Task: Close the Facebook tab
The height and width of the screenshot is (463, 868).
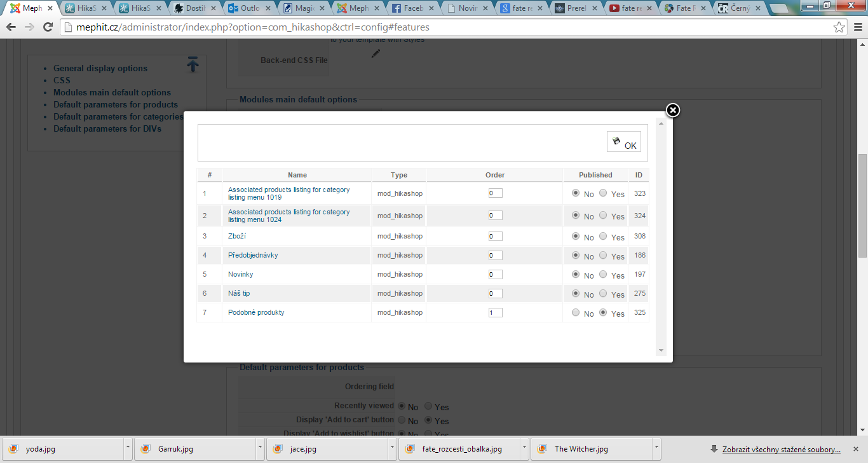Action: point(433,9)
